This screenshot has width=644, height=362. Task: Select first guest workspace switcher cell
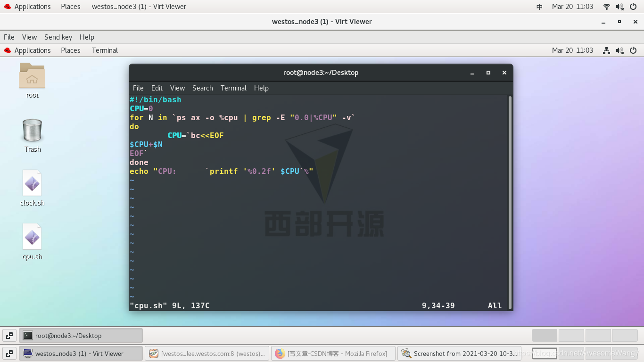[x=544, y=336]
